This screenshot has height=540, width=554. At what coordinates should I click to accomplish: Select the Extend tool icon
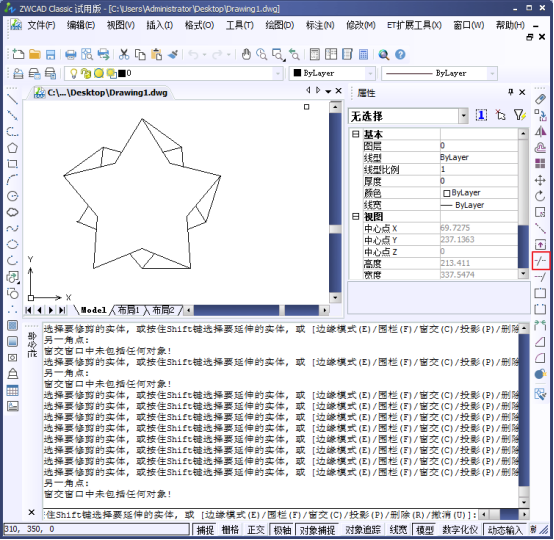tap(540, 277)
